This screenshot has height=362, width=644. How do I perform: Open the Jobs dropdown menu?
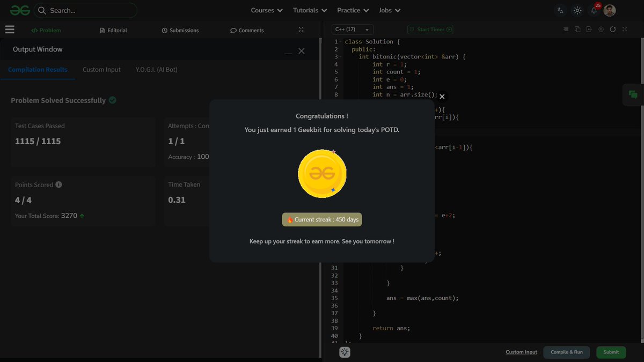pos(390,10)
